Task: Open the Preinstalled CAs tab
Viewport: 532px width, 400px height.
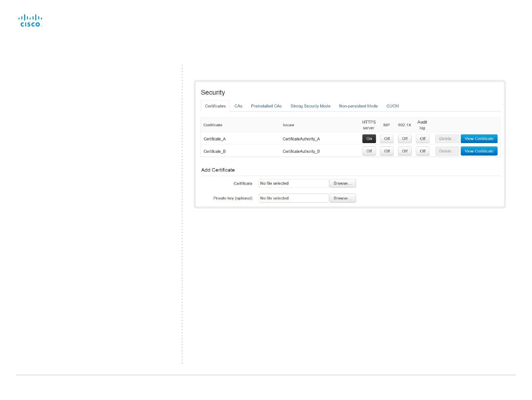Action: point(266,106)
